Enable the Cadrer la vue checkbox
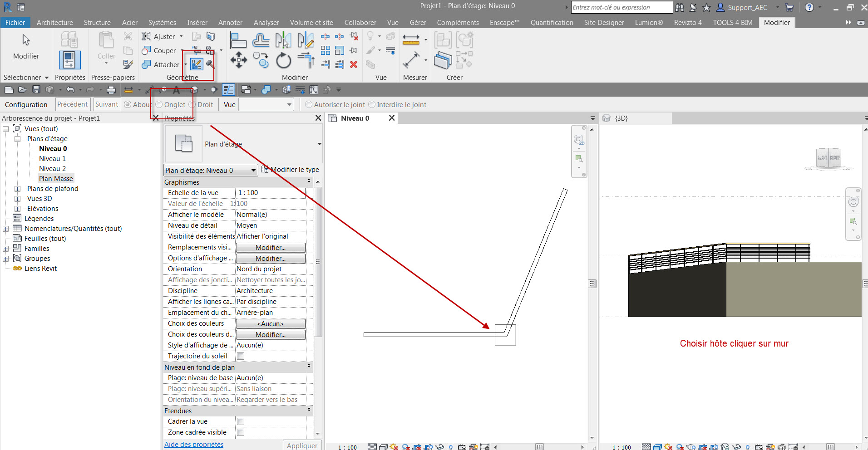Screen dimensions: 868x450 241,421
